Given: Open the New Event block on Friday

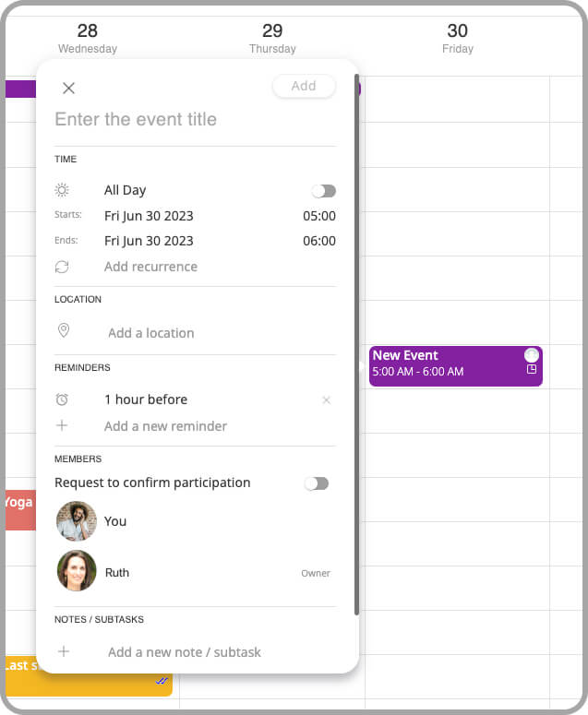Looking at the screenshot, I should [x=443, y=365].
